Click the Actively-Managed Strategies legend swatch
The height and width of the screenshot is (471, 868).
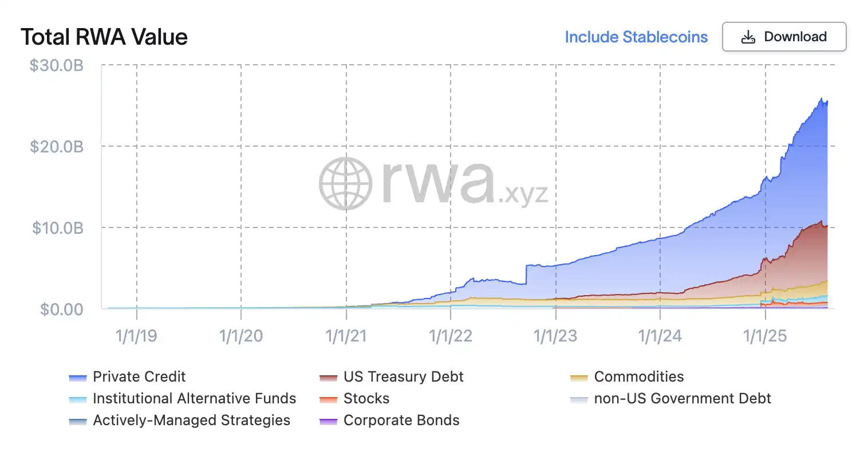click(x=77, y=421)
